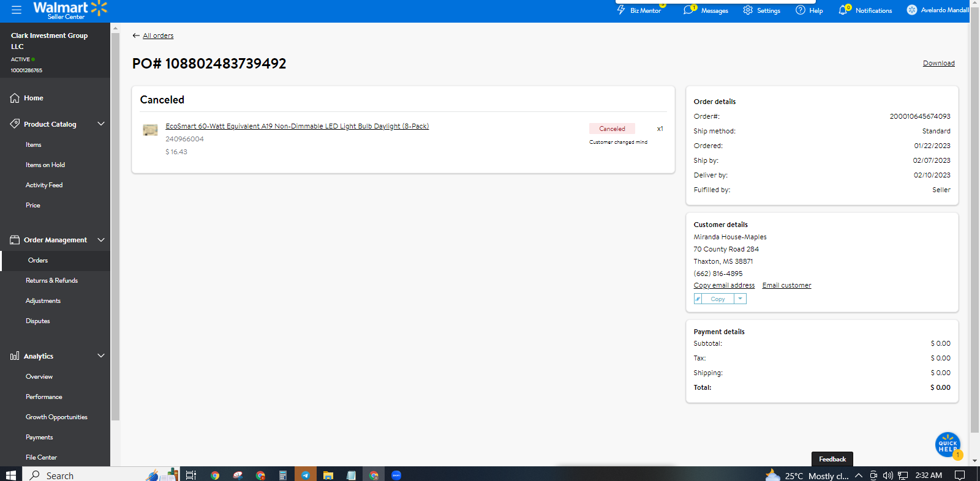Click the item number 240966004
The height and width of the screenshot is (481, 980).
pyautogui.click(x=184, y=139)
